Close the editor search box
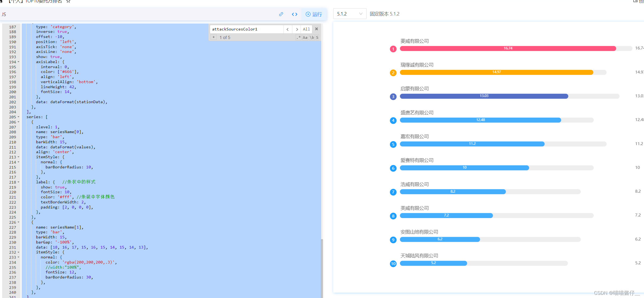The width and height of the screenshot is (644, 298). pyautogui.click(x=316, y=29)
